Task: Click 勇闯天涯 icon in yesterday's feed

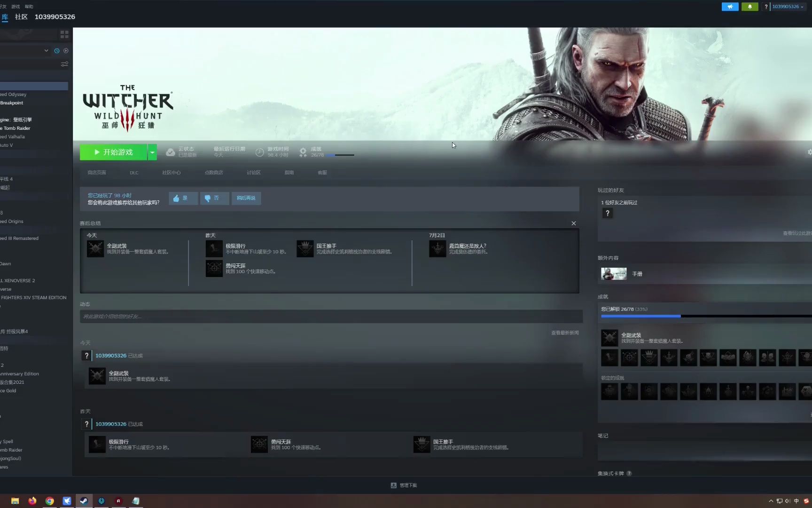Action: [x=259, y=444]
